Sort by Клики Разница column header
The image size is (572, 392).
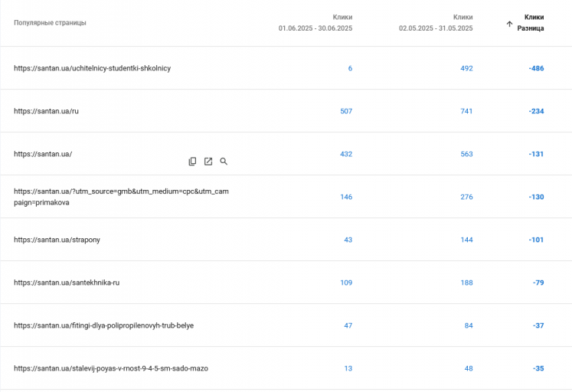[x=531, y=23]
